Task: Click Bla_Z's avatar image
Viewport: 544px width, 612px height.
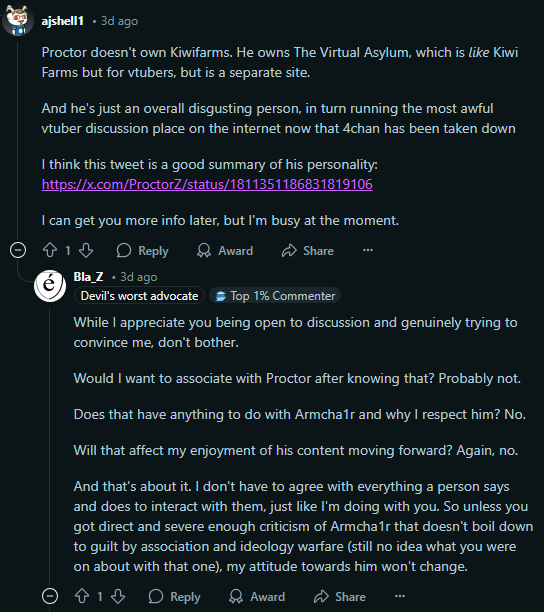Action: (50, 286)
